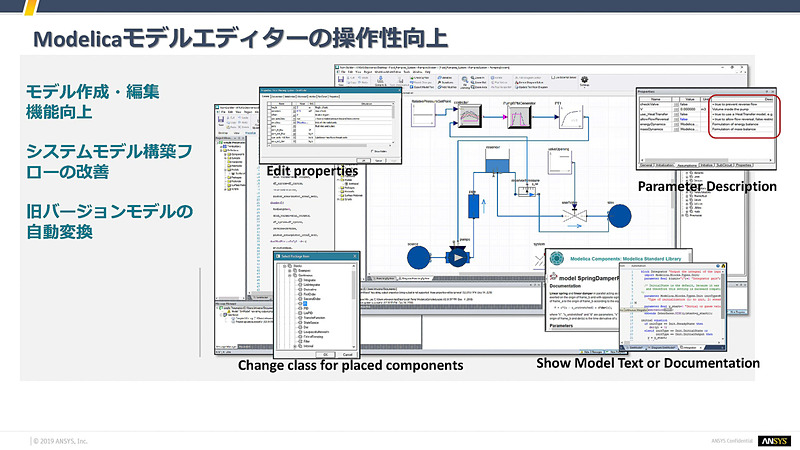Select the RelativePressureSetPoint block
This screenshot has height=450, width=800.
[x=423, y=115]
